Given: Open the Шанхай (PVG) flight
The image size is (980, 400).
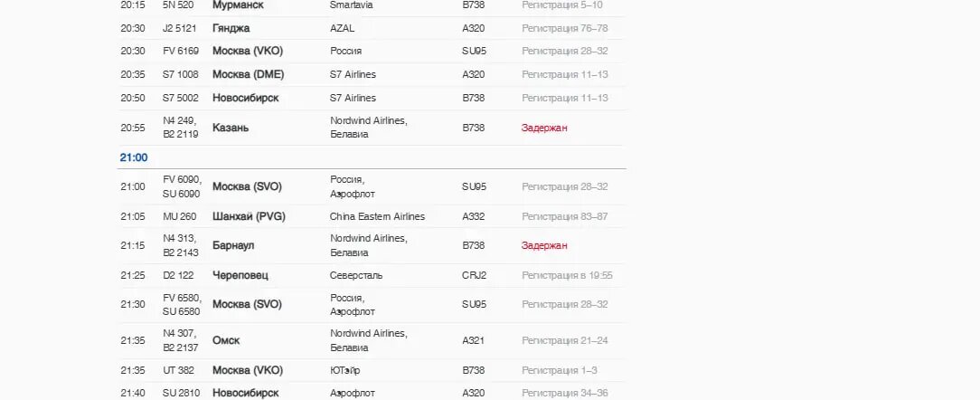Looking at the screenshot, I should click(250, 216).
